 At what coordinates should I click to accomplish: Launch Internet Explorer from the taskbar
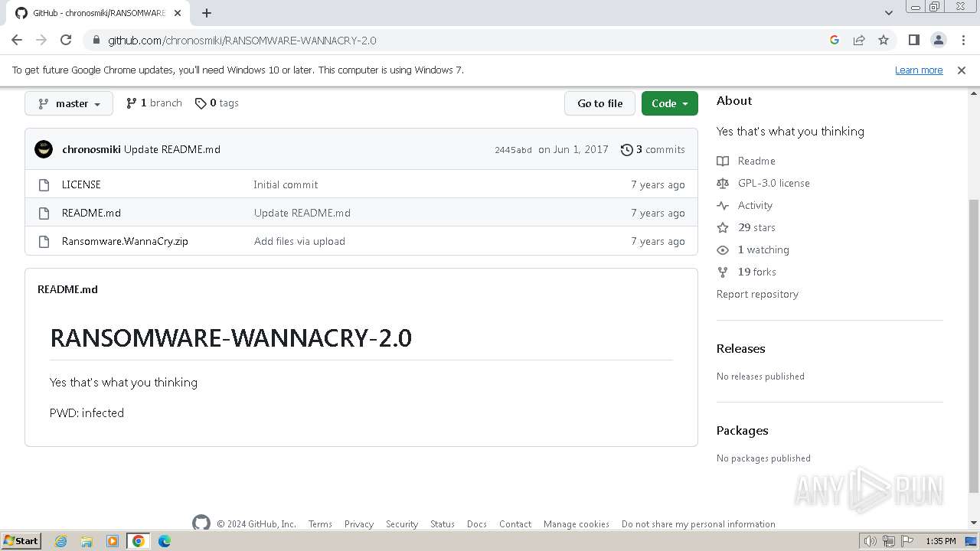(x=61, y=541)
